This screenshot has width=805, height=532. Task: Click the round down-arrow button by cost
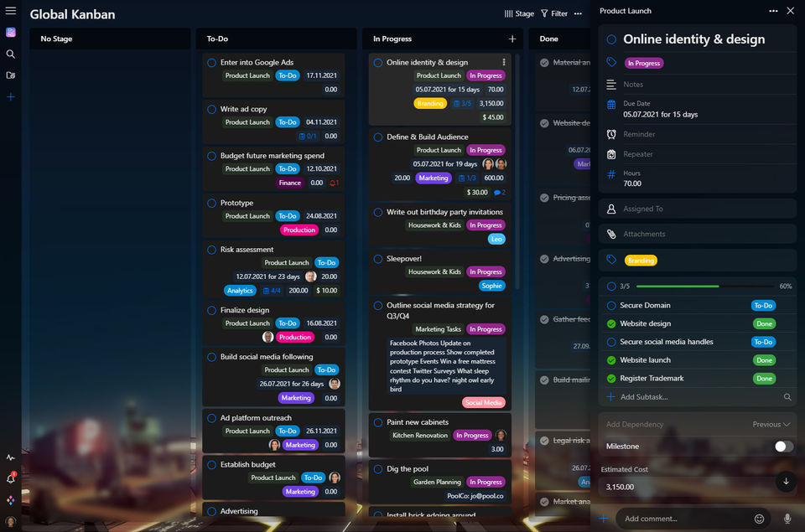[x=786, y=481]
